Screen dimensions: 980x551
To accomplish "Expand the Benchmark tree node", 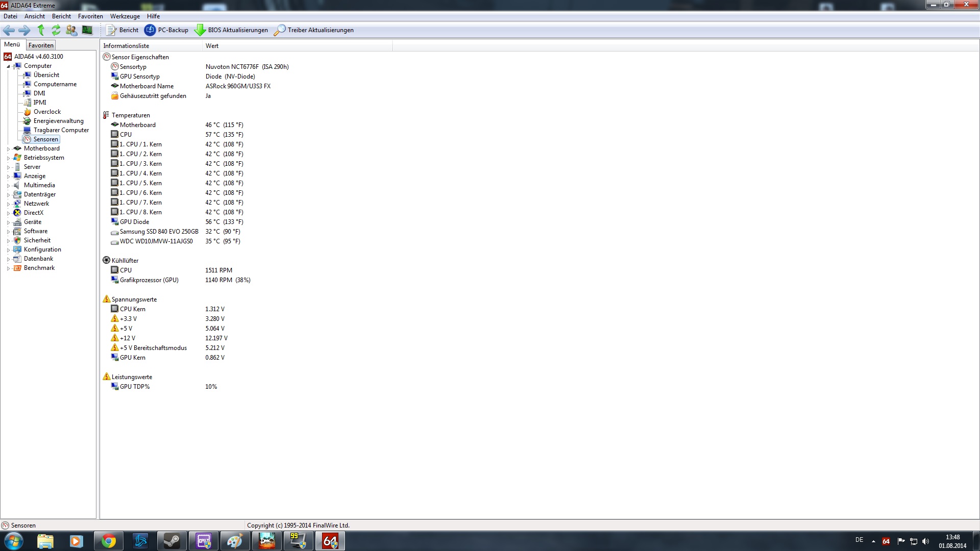I will (x=8, y=268).
